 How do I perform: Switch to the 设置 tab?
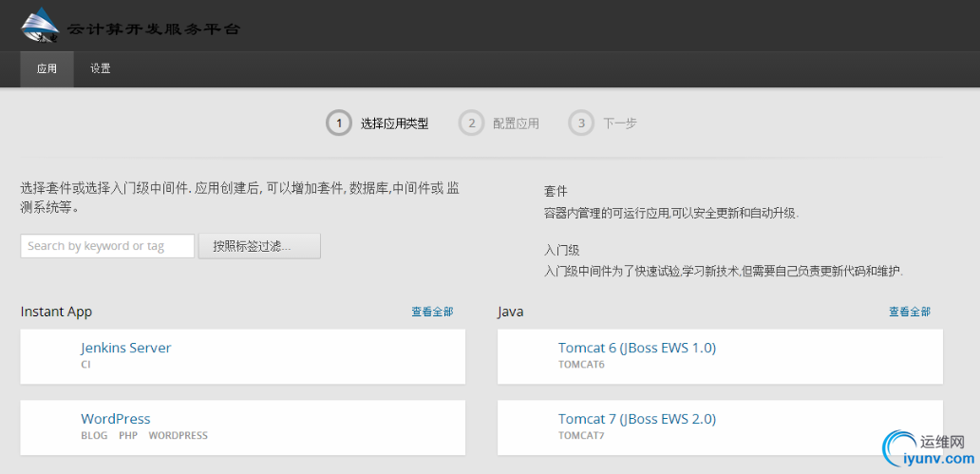coord(101,69)
